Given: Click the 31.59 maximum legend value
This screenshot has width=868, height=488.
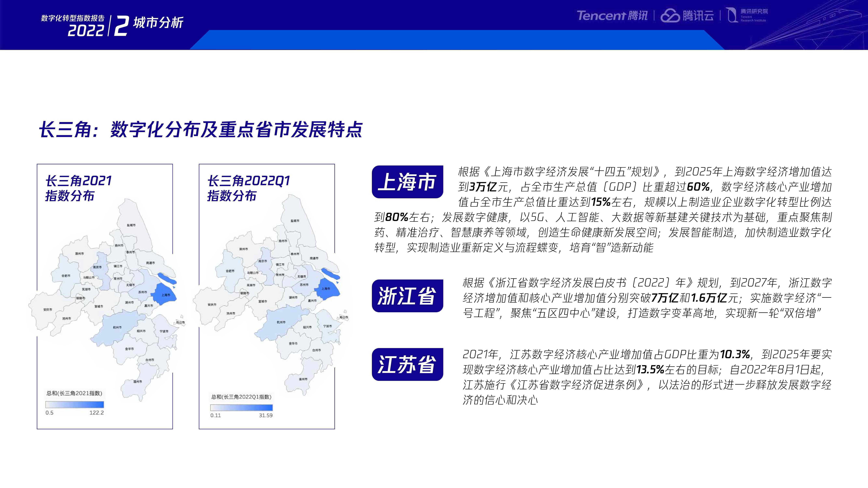Looking at the screenshot, I should pos(265,415).
